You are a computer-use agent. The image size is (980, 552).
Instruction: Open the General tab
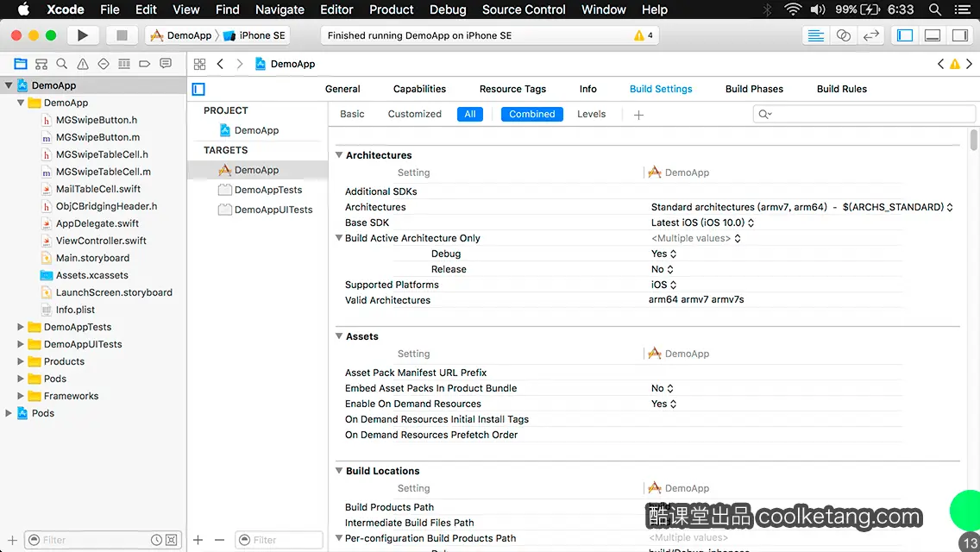point(342,89)
